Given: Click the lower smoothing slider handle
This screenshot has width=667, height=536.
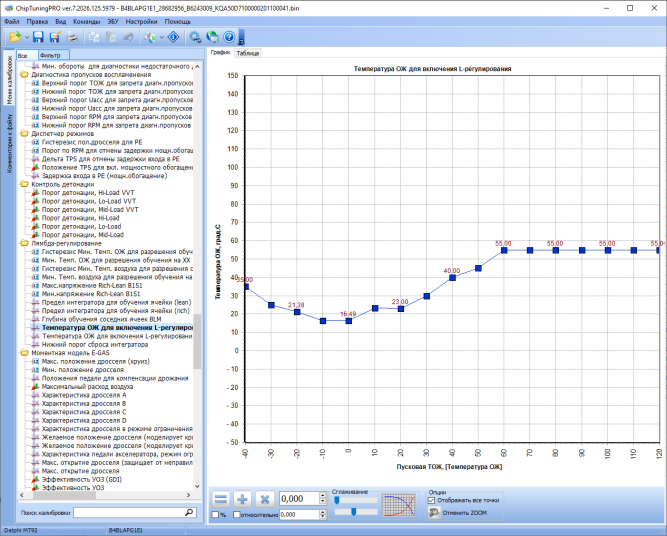Looking at the screenshot, I should coord(353,512).
